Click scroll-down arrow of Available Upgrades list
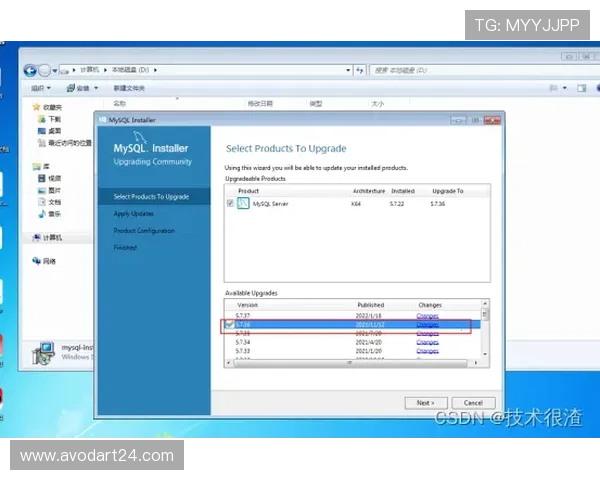Image resolution: width=600 pixels, height=480 pixels. [485, 354]
